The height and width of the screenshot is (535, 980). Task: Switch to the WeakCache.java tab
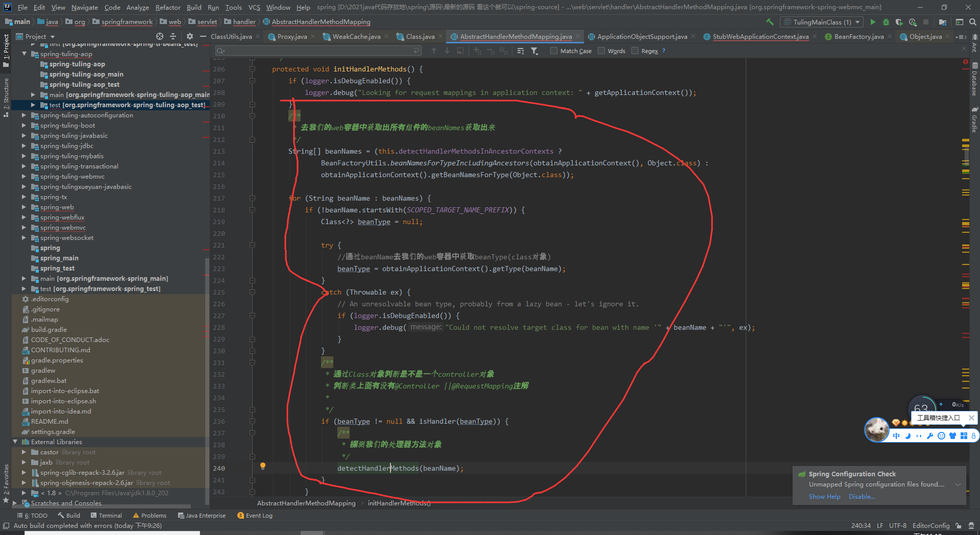356,36
